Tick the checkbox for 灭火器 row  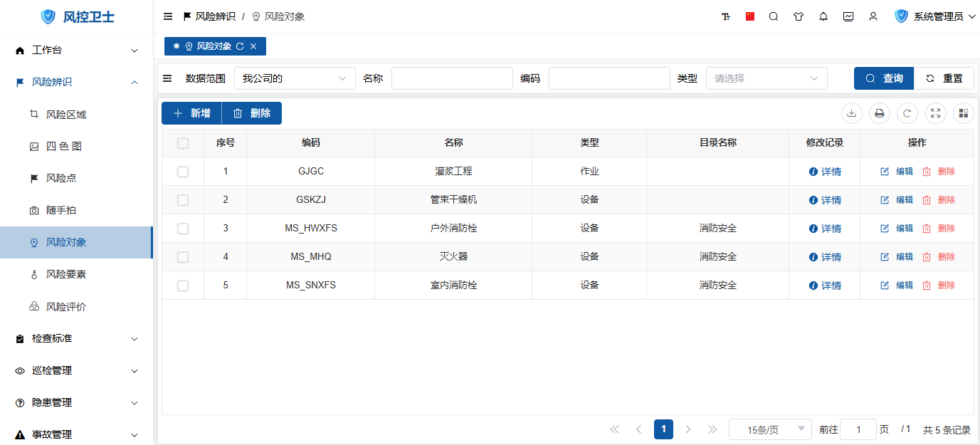(183, 257)
